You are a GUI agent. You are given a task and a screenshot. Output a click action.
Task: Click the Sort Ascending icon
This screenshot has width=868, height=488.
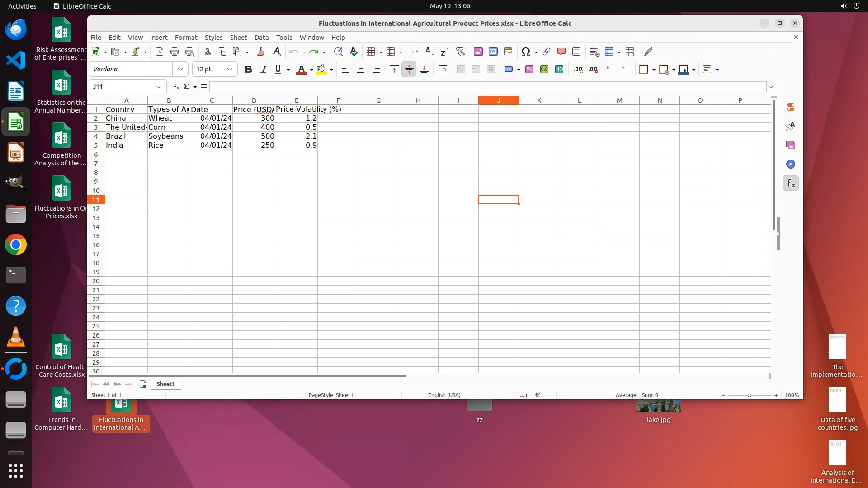(429, 52)
